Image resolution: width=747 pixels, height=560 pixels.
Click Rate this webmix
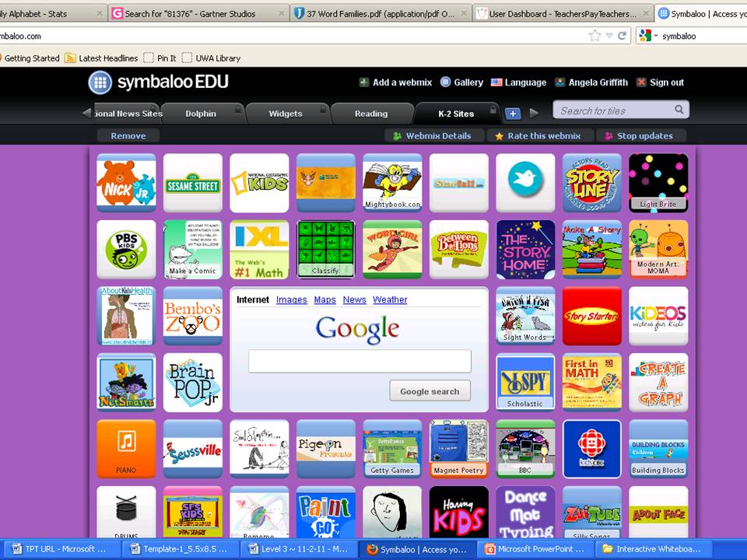539,135
